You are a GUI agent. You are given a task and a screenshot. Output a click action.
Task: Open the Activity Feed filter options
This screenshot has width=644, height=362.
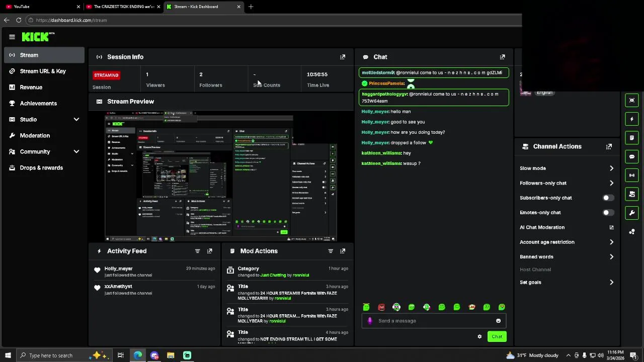197,251
